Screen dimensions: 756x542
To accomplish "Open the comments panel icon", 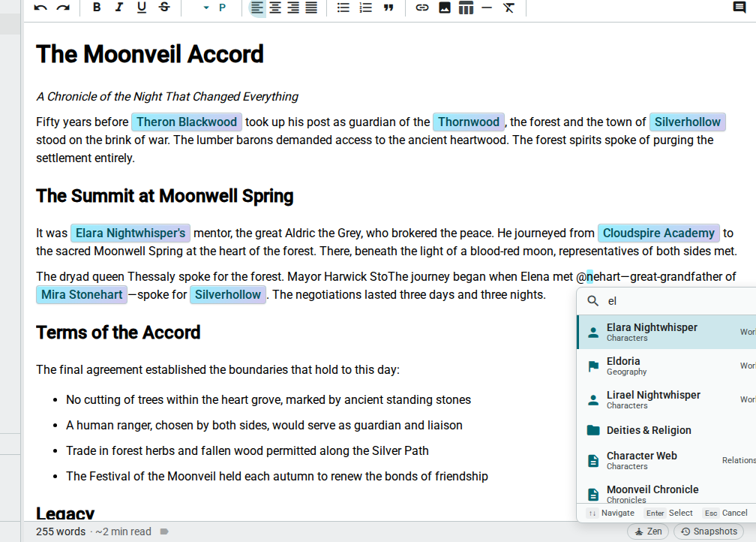I will [x=739, y=8].
